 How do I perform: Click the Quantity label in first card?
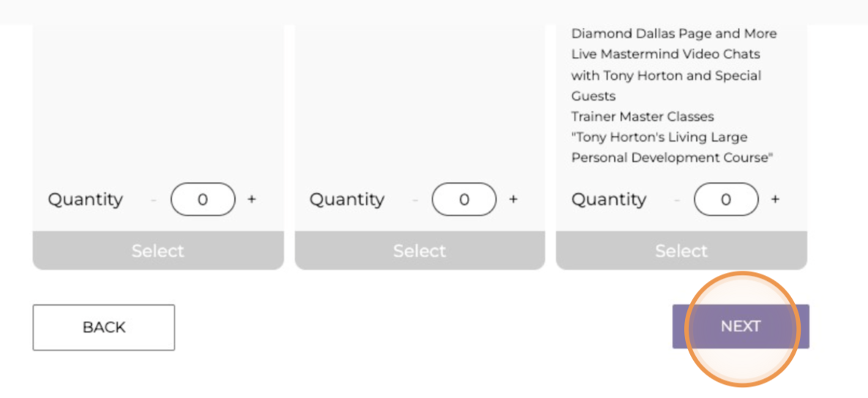[86, 199]
